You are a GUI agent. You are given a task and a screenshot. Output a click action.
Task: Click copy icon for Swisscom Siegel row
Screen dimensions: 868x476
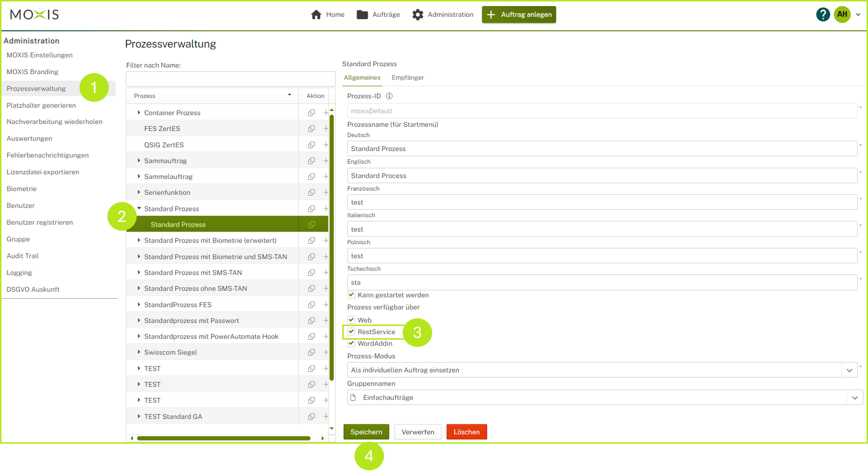point(311,352)
